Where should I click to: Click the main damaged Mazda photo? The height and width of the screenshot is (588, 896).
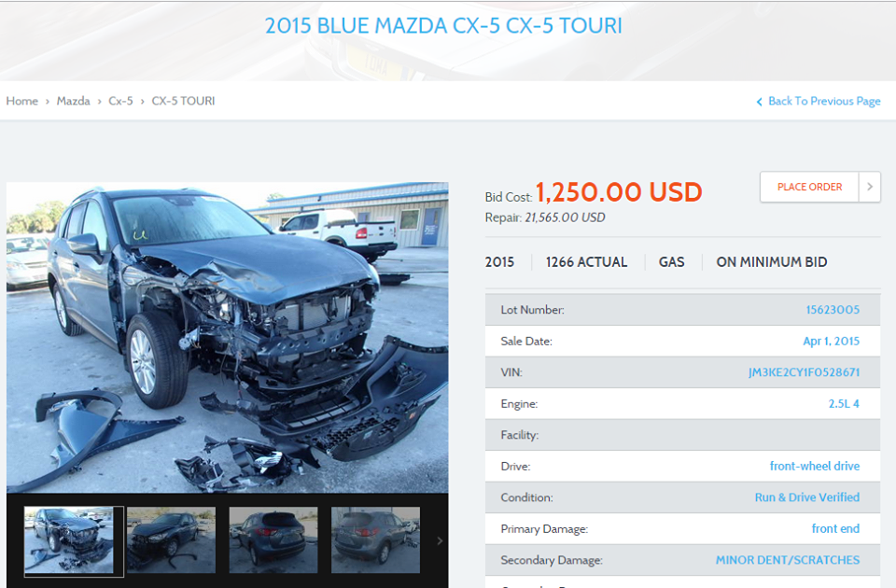(228, 337)
